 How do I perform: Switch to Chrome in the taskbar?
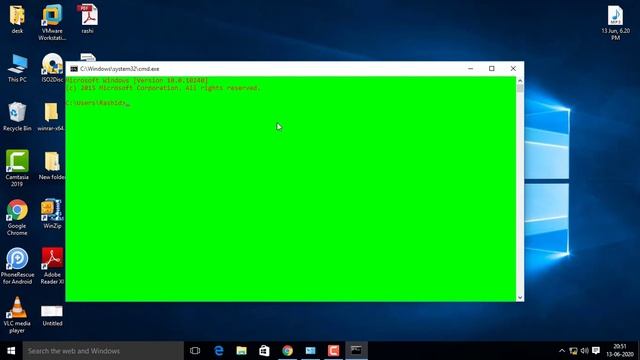point(287,351)
